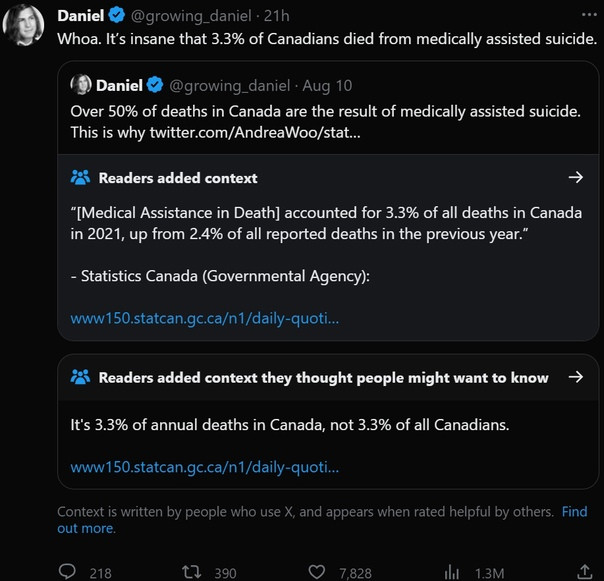Click the share upload icon
This screenshot has width=604, height=581.
tap(584, 572)
